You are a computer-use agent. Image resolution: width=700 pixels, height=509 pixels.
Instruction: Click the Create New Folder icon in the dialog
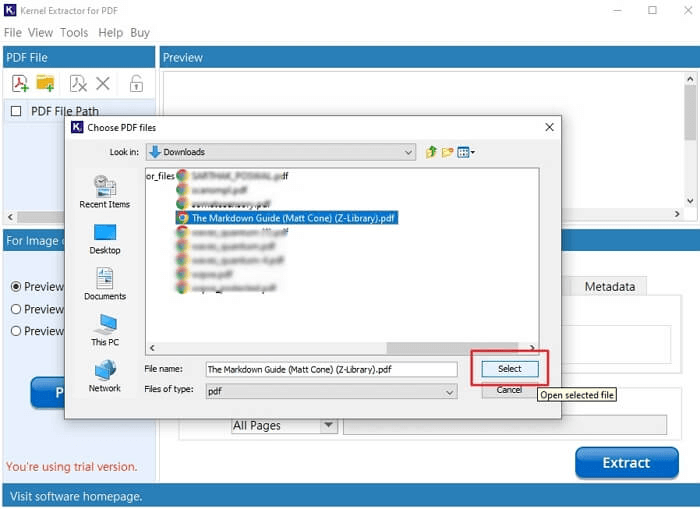[447, 152]
